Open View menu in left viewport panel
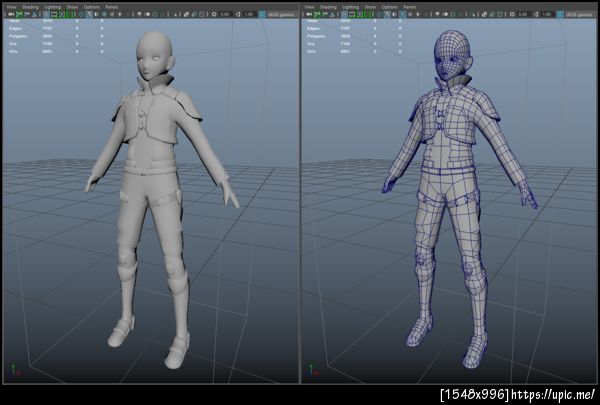 [11, 7]
